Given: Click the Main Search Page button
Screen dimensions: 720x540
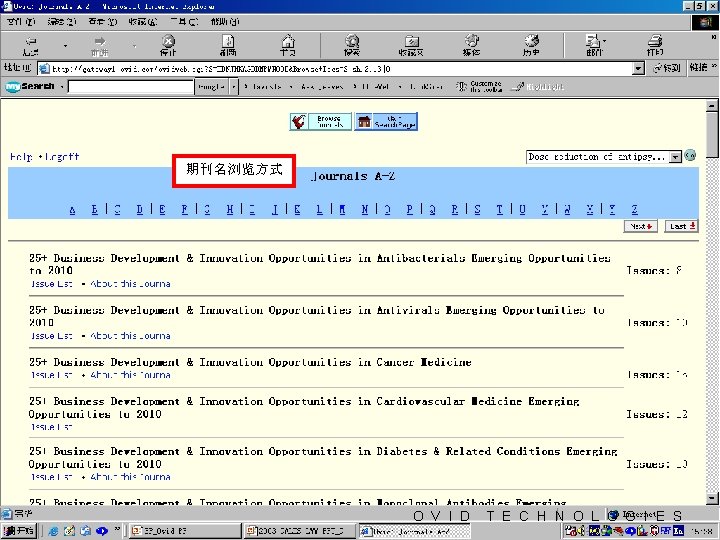Looking at the screenshot, I should (x=386, y=122).
